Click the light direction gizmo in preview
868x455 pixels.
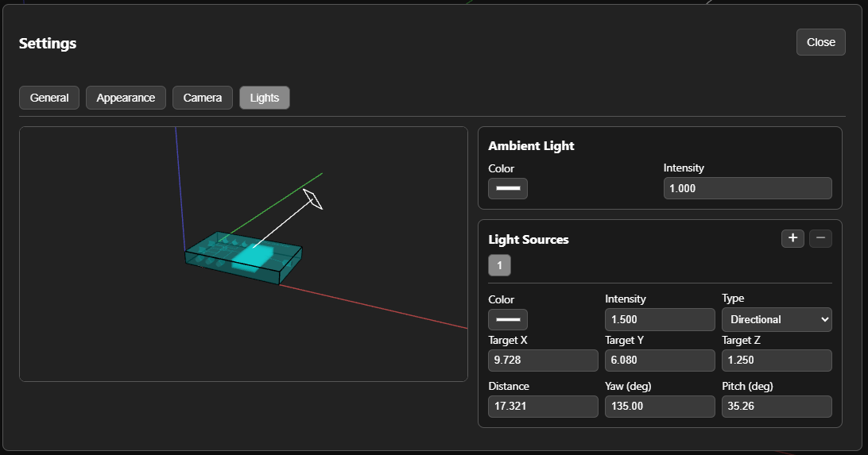[312, 199]
